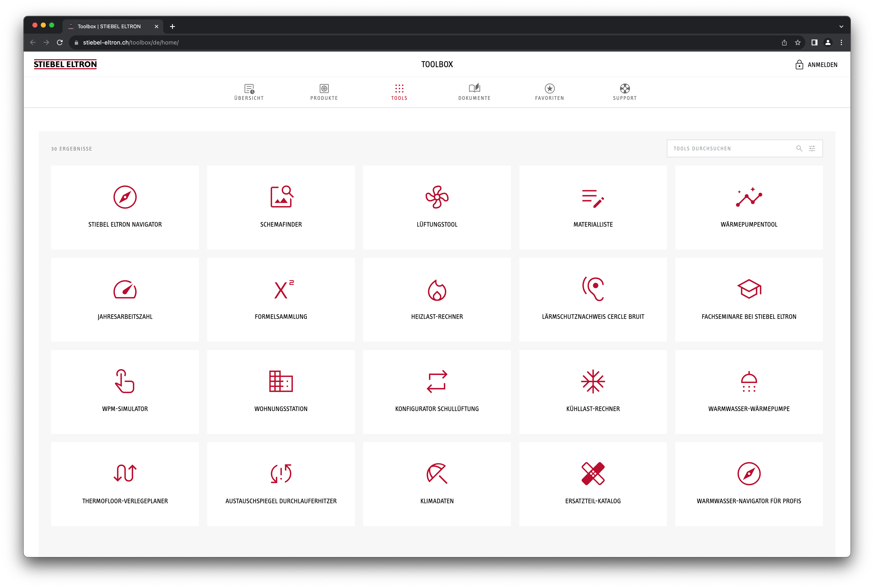Screen dimensions: 874x588
Task: Open the Chrome three-dot menu
Action: 841,42
